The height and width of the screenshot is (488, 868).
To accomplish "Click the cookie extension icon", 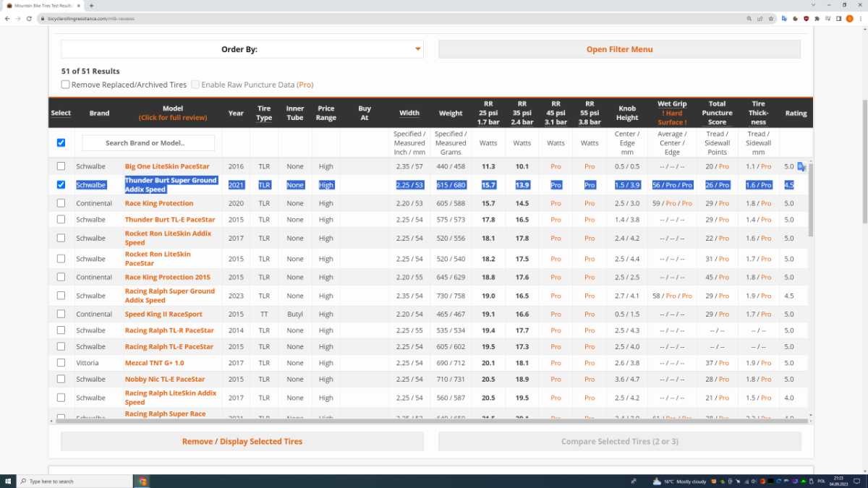I will tap(795, 18).
